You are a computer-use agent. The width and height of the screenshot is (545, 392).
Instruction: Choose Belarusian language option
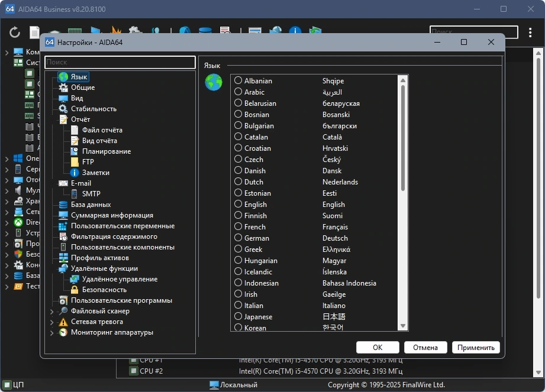tap(238, 103)
